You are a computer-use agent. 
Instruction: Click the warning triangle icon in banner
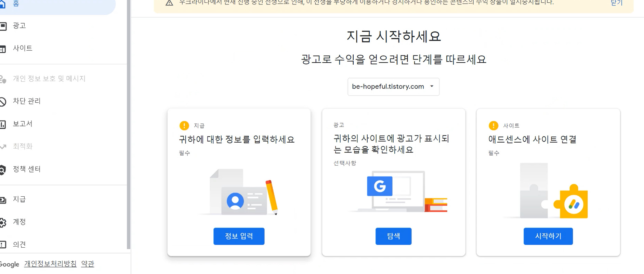(169, 3)
